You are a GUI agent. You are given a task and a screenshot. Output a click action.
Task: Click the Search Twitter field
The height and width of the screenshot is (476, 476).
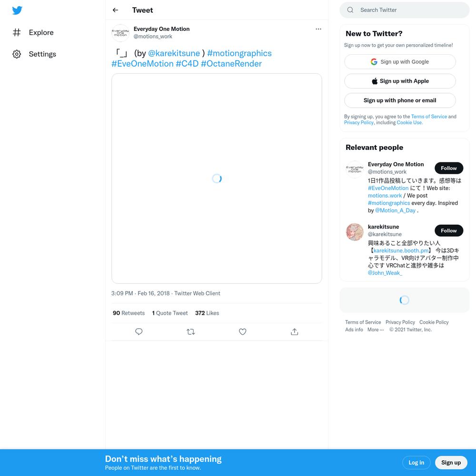coord(404,10)
